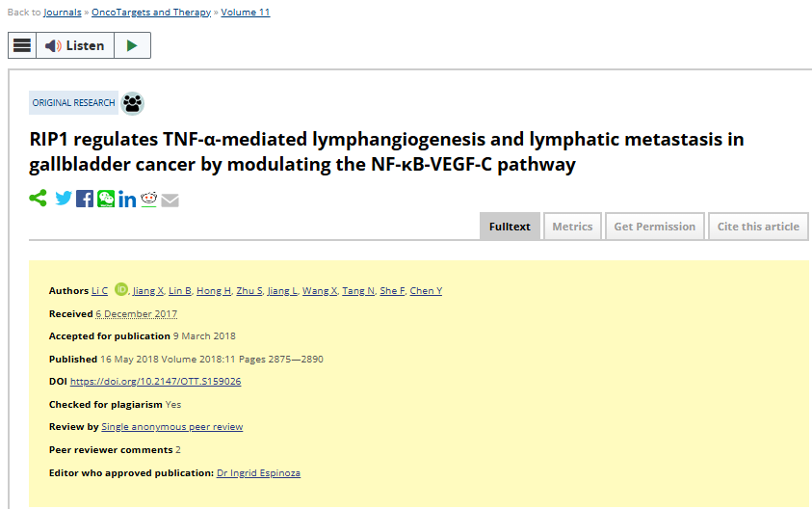The image size is (812, 509).
Task: Follow the Single anonymous peer review link
Action: (x=171, y=427)
